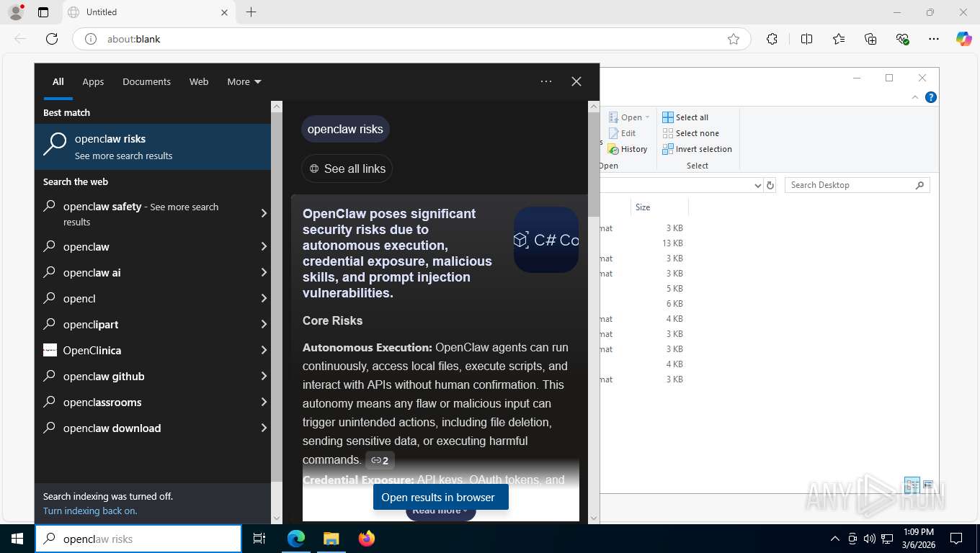Image resolution: width=980 pixels, height=553 pixels.
Task: Click Edge profile avatar icon
Action: tap(16, 12)
